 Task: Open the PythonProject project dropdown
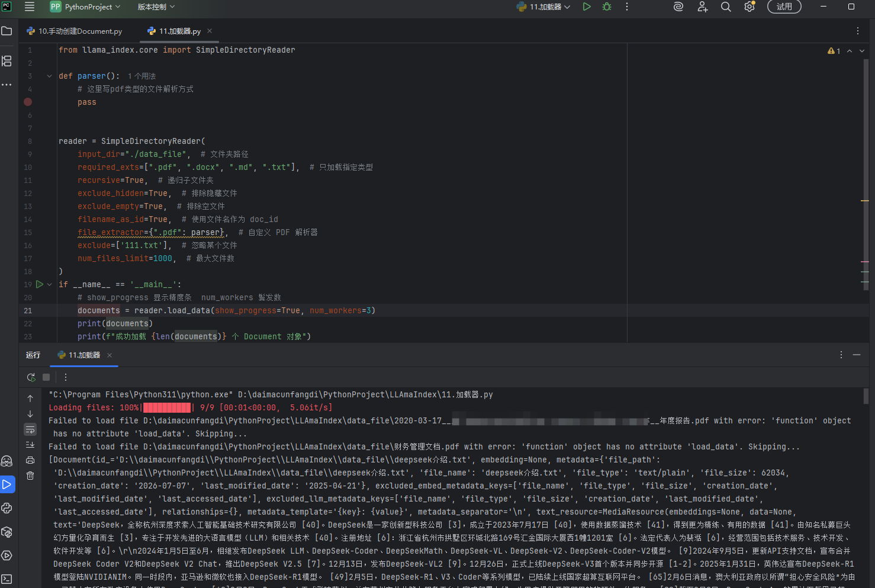tap(85, 7)
